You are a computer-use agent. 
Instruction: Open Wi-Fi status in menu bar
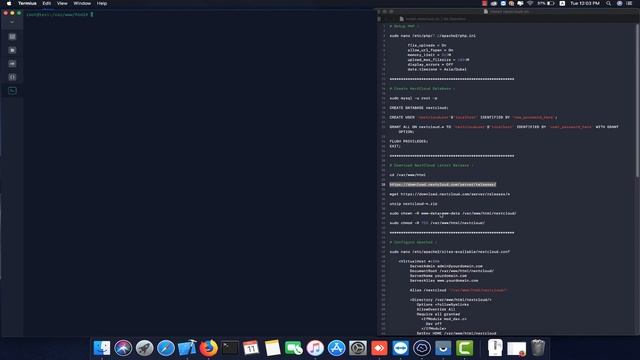click(x=530, y=3)
